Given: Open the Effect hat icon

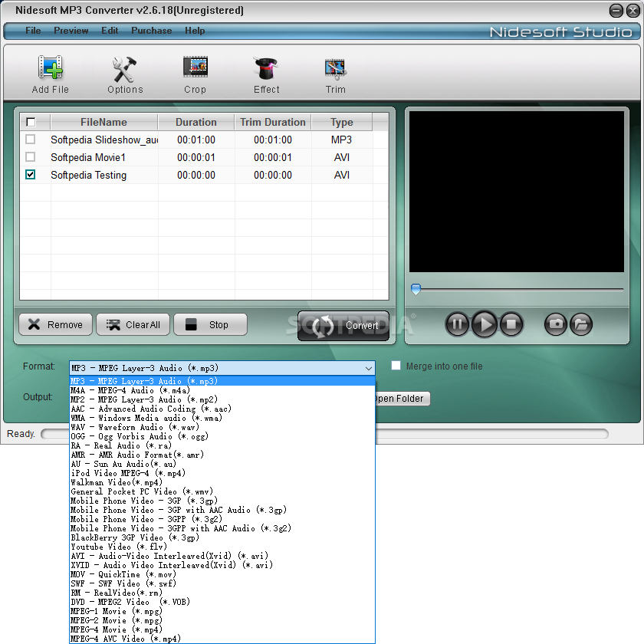Looking at the screenshot, I should (266, 74).
